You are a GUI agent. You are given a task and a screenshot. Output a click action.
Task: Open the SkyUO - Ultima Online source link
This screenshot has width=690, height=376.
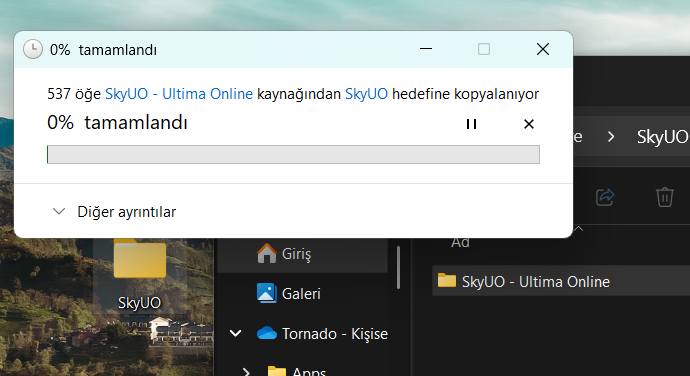[x=179, y=94]
